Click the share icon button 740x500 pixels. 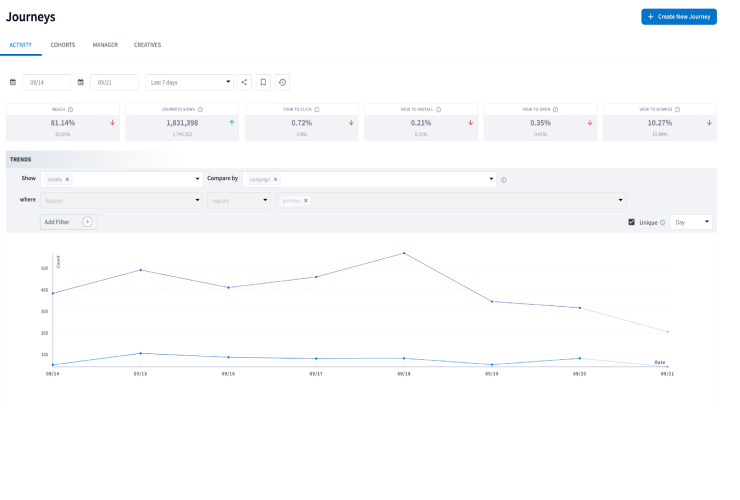point(244,82)
